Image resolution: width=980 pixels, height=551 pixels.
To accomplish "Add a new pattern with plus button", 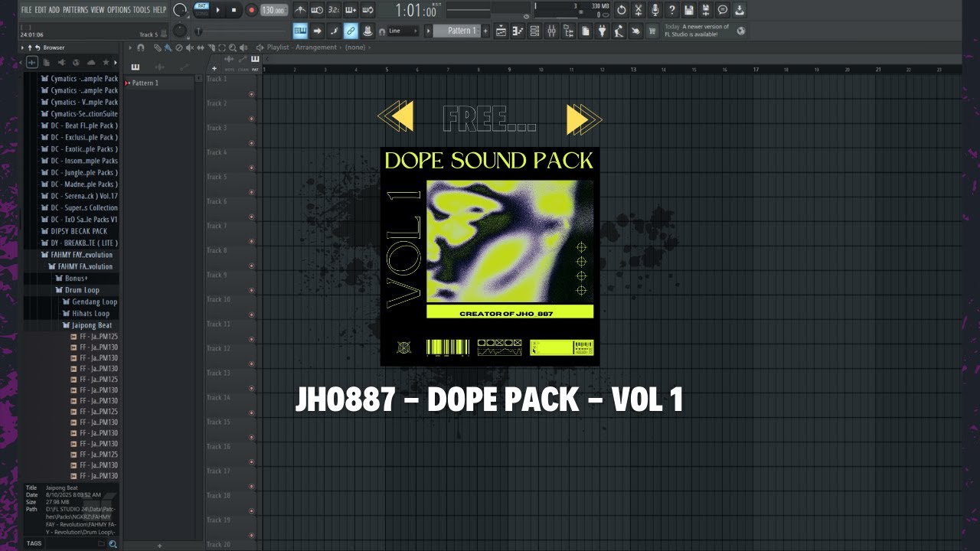I will pyautogui.click(x=485, y=31).
